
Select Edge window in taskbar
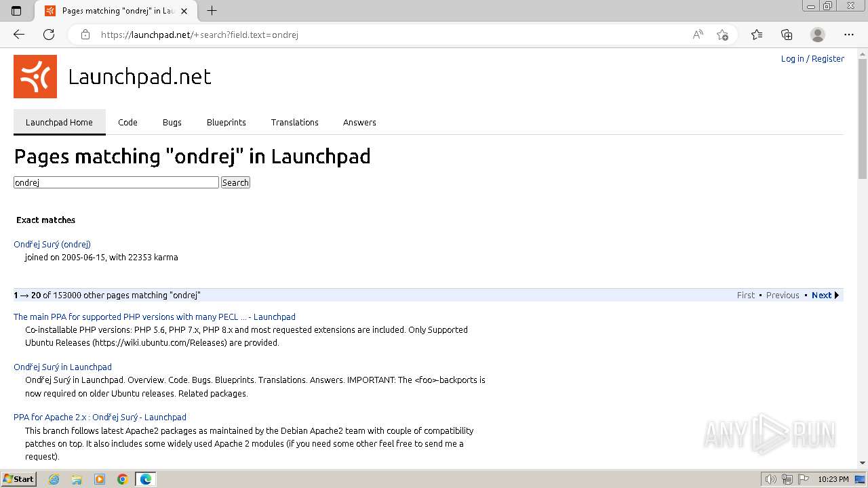(146, 479)
